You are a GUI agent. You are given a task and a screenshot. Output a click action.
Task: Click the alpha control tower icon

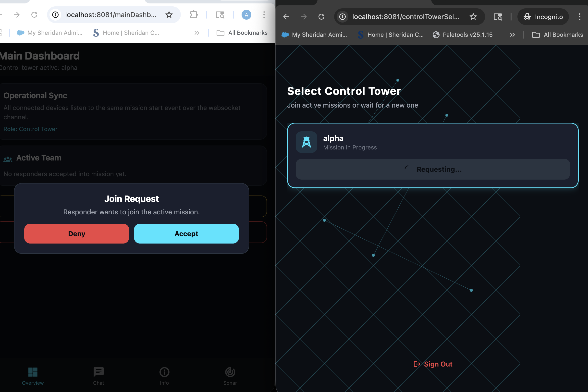pyautogui.click(x=306, y=142)
